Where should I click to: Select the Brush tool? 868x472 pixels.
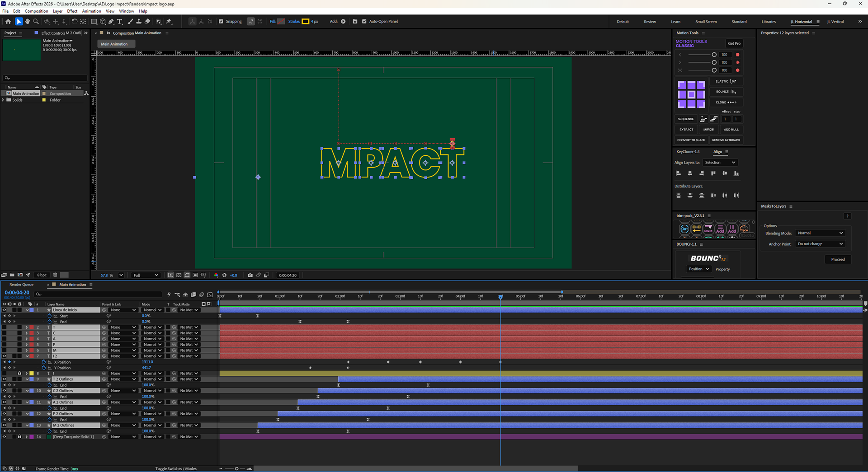point(130,21)
